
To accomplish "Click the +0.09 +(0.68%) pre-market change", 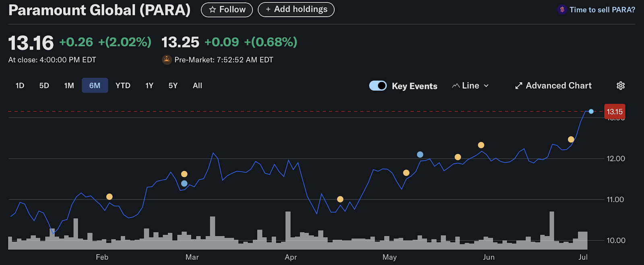I will pyautogui.click(x=251, y=42).
